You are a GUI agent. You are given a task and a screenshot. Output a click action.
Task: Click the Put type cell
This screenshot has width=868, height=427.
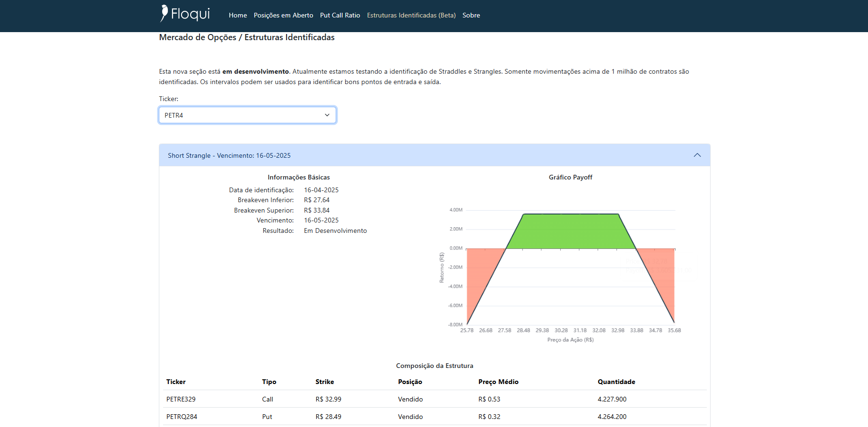click(x=267, y=417)
